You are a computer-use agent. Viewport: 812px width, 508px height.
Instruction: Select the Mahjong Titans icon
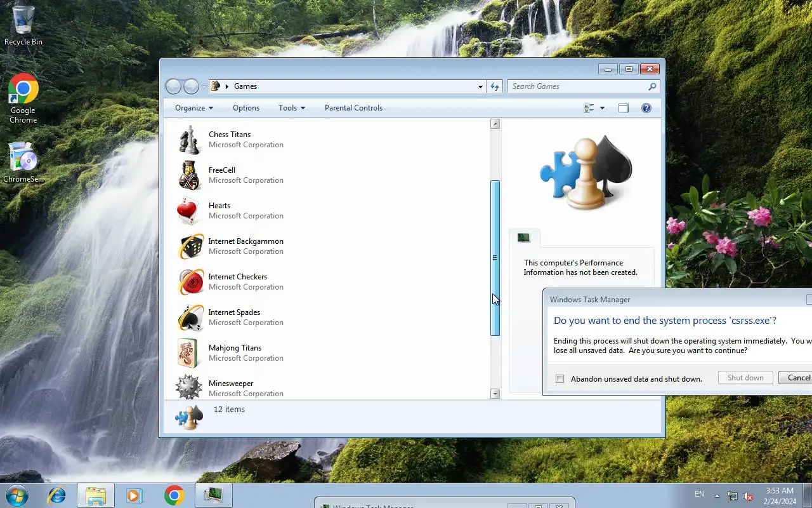[189, 353]
